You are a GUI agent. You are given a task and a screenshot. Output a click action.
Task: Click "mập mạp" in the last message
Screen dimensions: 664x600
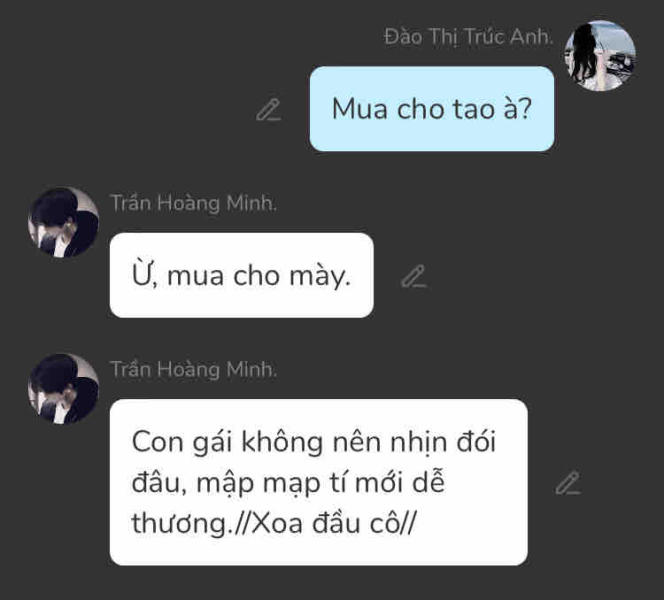click(x=258, y=484)
